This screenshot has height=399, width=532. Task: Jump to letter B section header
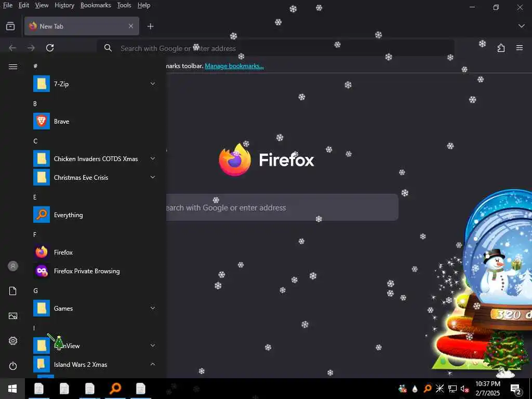click(x=35, y=104)
